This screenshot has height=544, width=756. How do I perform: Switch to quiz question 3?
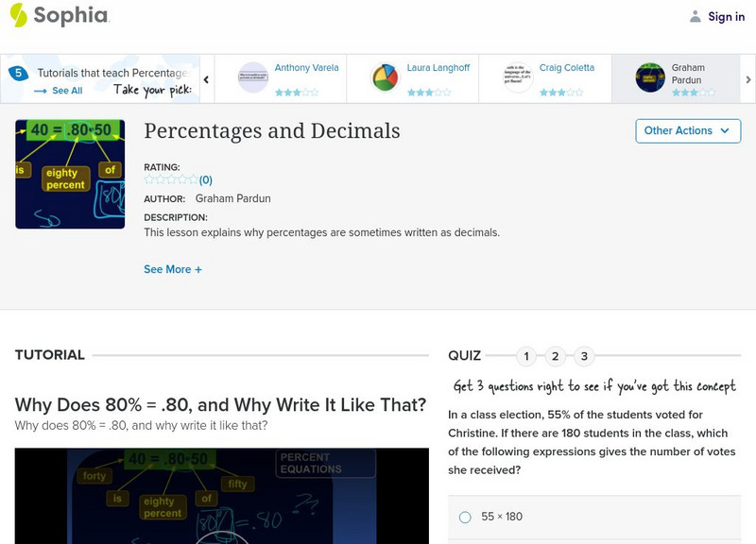click(x=586, y=357)
